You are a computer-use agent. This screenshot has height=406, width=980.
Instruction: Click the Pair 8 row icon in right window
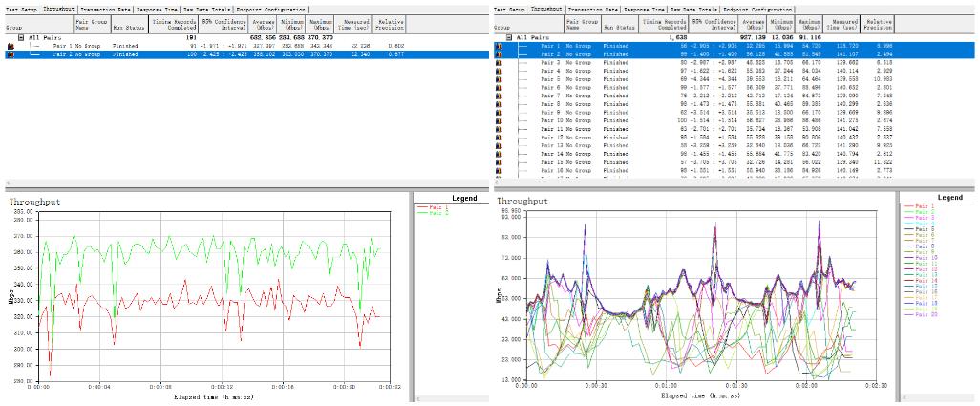tap(500, 103)
